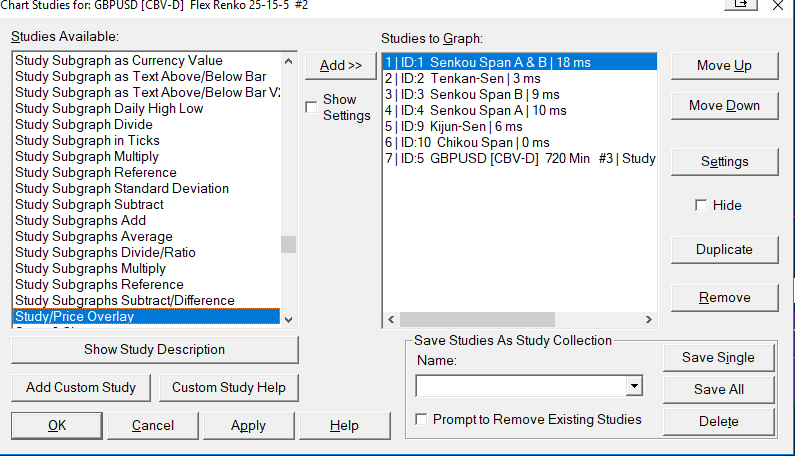Click Show Study Description button
Viewport: 795px width, 456px height.
click(154, 350)
